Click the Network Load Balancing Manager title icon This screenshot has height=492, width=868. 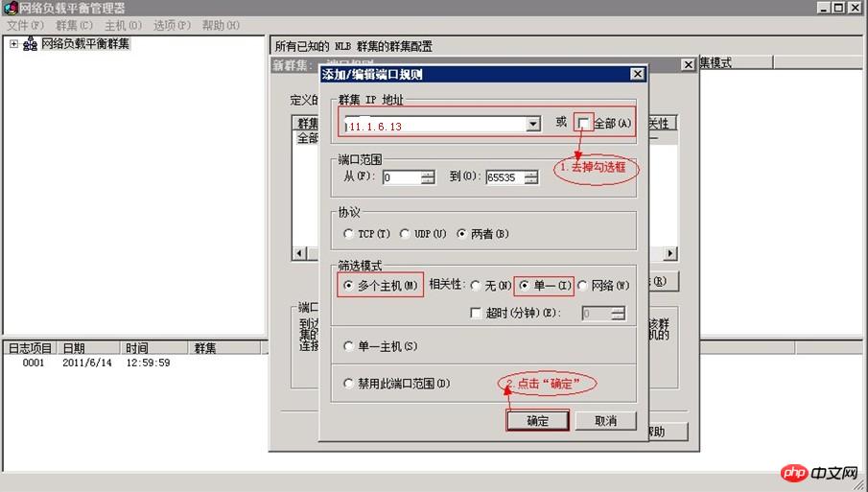pyautogui.click(x=10, y=8)
